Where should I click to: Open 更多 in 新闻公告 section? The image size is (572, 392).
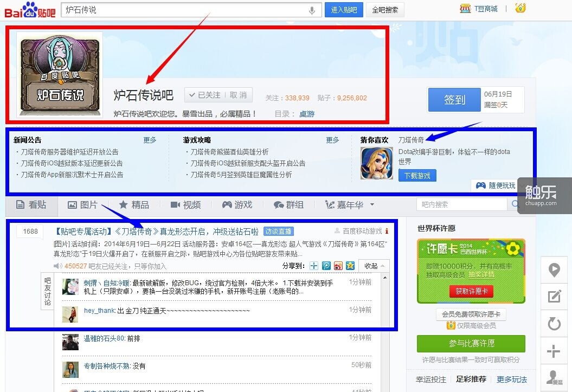150,140
